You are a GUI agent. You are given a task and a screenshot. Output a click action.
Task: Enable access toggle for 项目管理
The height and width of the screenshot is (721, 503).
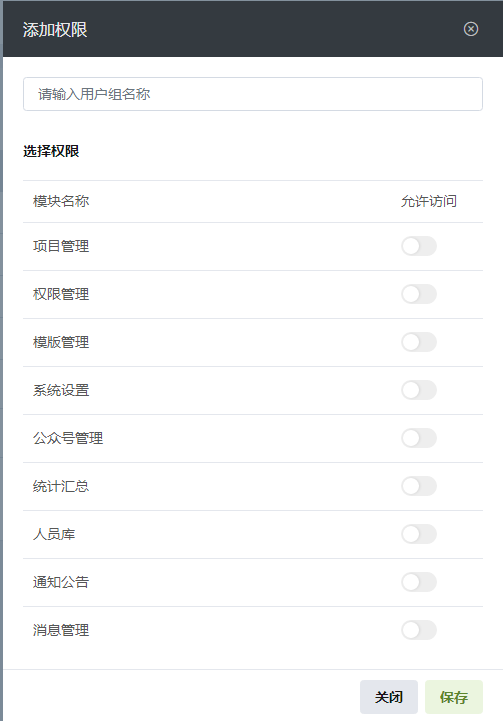(x=419, y=246)
